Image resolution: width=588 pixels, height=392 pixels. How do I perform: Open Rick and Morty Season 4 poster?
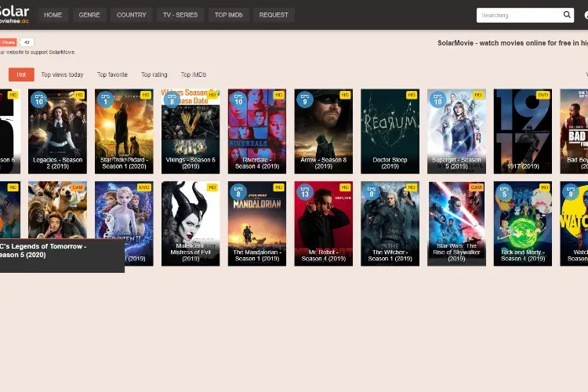tap(523, 223)
